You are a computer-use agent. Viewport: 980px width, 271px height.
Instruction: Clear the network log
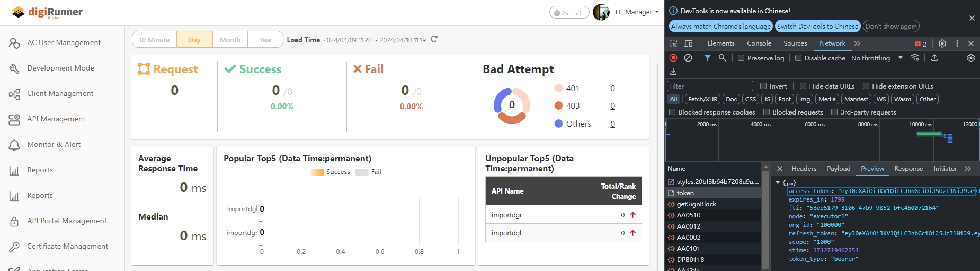(x=688, y=58)
